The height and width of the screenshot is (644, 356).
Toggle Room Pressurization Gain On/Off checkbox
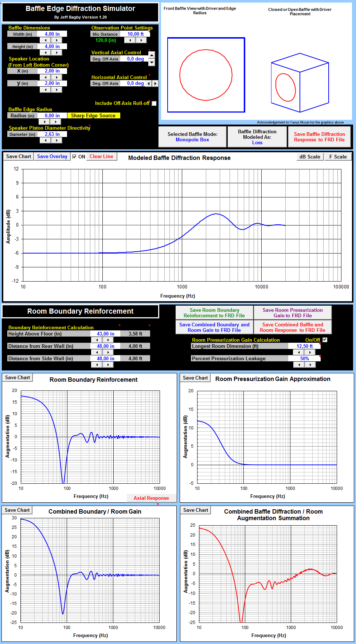pos(325,340)
